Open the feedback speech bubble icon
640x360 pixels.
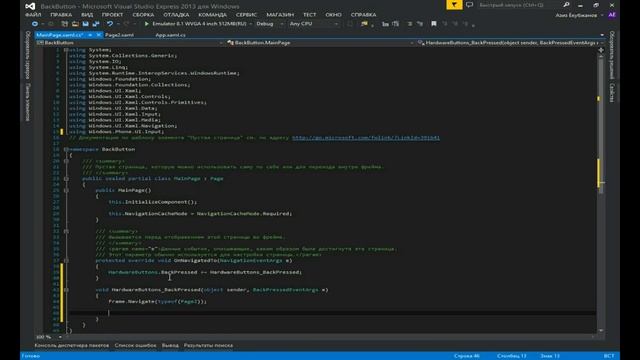tap(469, 5)
